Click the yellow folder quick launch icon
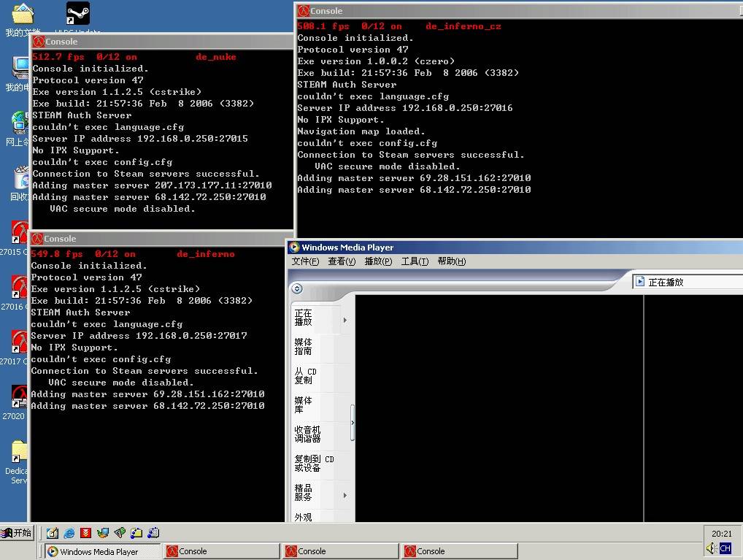This screenshot has height=560, width=743. coord(136,533)
